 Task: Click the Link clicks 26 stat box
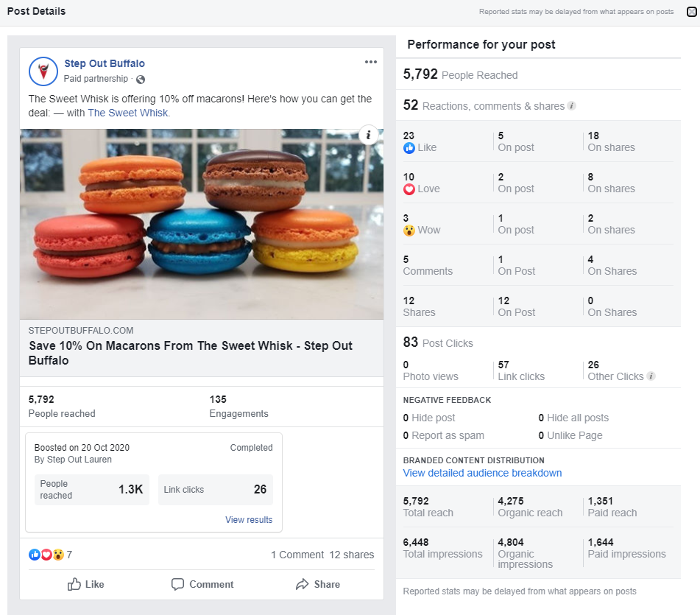click(x=215, y=490)
